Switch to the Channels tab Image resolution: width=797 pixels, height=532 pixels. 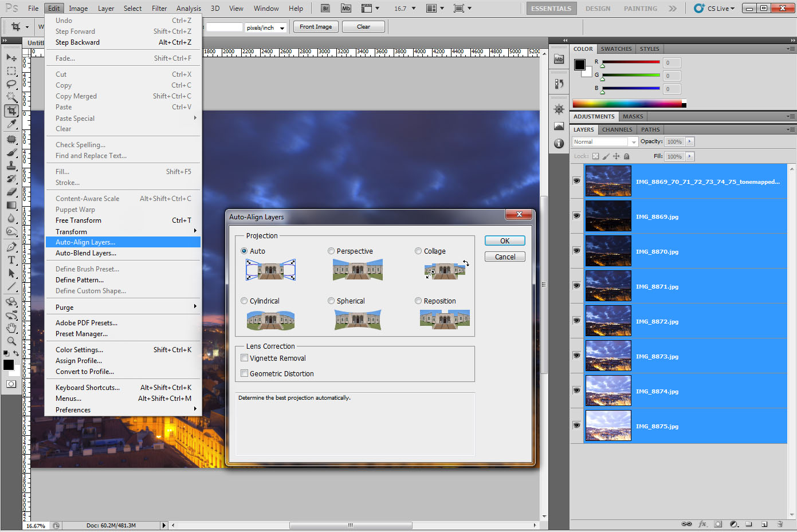[x=617, y=129]
